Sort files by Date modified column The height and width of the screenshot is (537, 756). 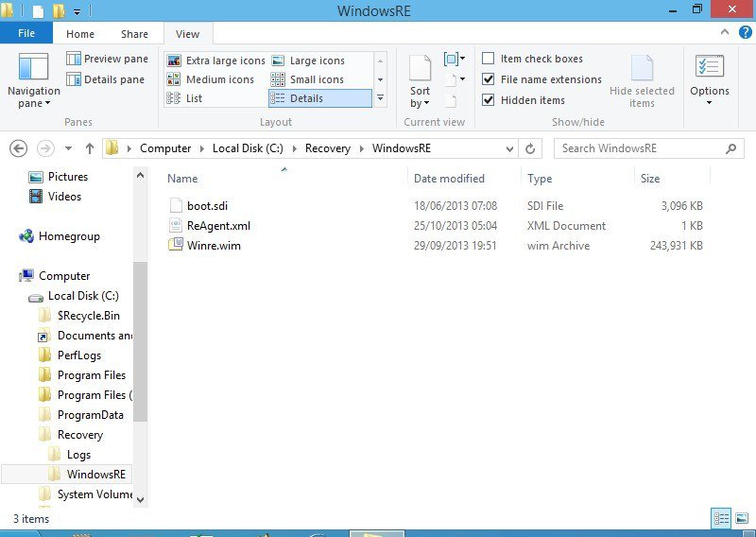point(449,179)
